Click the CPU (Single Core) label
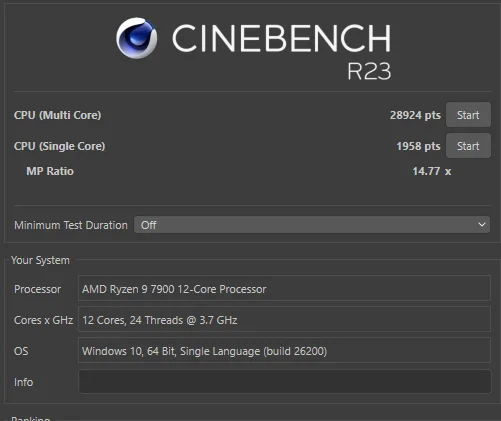 59,146
